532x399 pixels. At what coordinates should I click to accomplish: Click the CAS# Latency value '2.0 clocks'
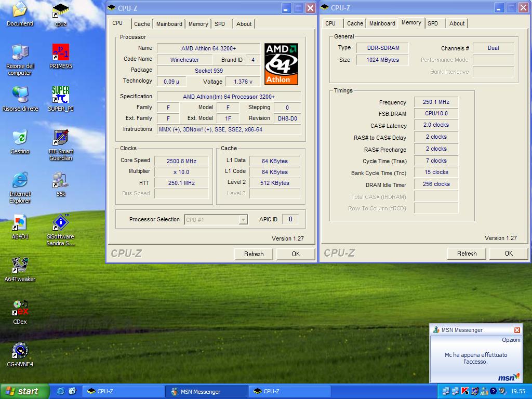click(436, 125)
